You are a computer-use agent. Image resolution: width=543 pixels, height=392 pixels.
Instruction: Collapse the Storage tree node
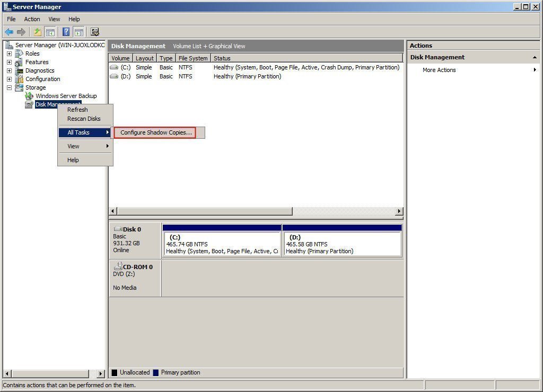click(x=10, y=87)
